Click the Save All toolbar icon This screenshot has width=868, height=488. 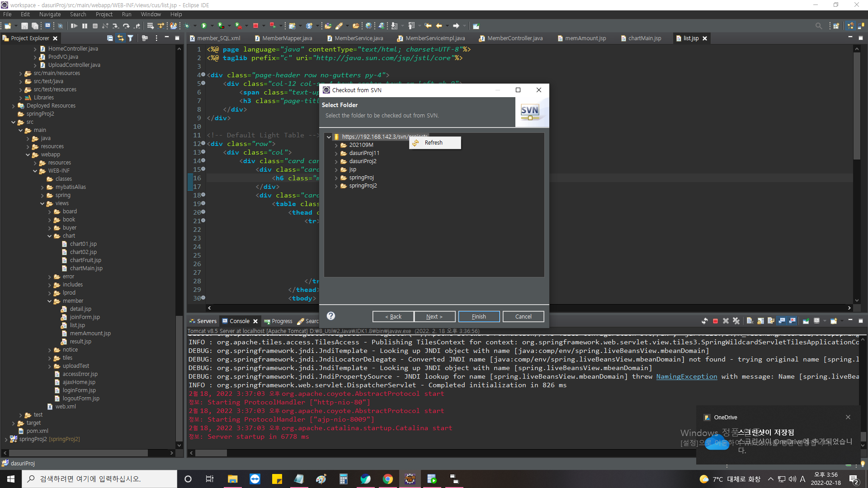[35, 26]
